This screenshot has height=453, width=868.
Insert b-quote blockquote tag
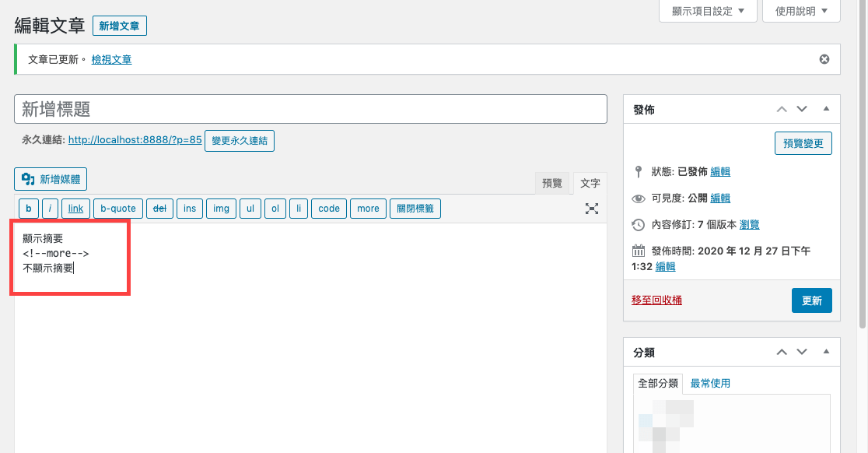pyautogui.click(x=118, y=209)
